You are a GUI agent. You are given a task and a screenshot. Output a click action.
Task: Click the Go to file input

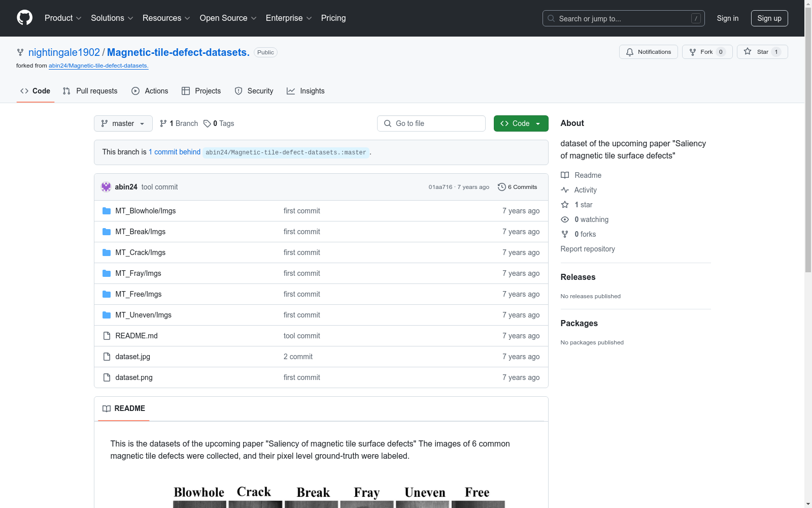click(x=431, y=123)
